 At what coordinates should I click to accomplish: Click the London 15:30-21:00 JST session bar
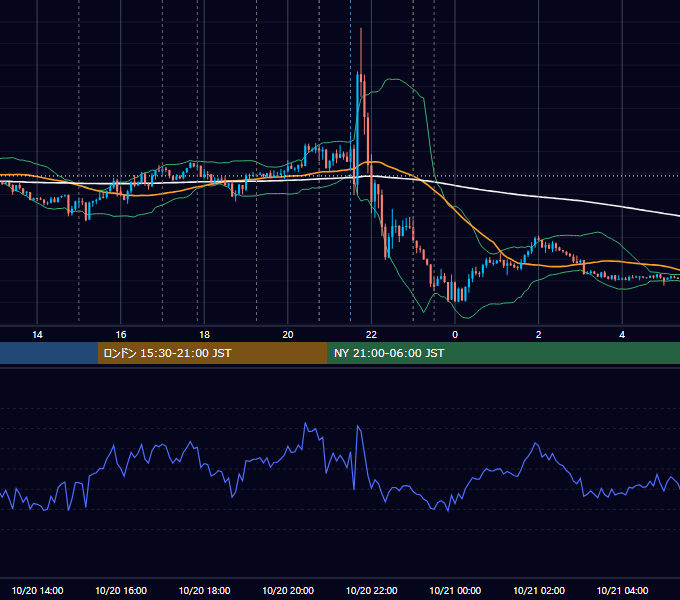click(x=212, y=353)
